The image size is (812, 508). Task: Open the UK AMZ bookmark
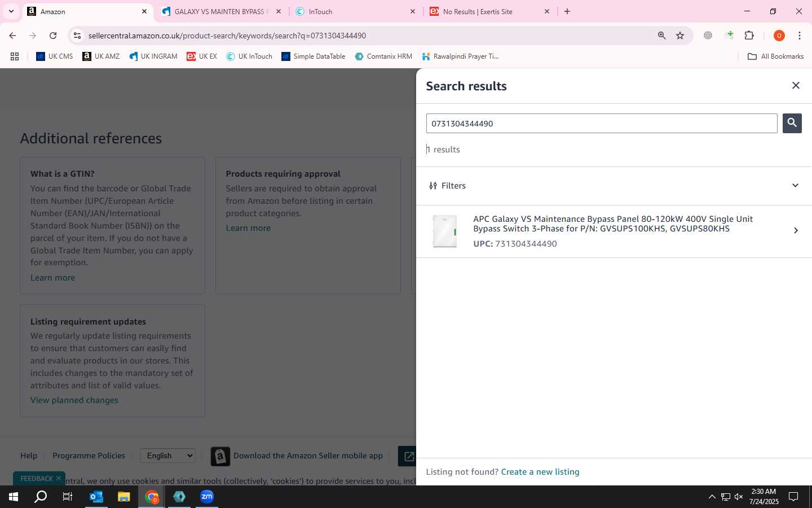(101, 56)
